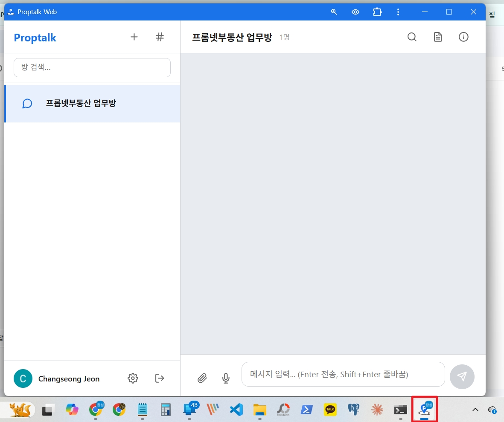
Task: Click the 프롭넷부동산 업무방 chat header title
Action: tap(232, 37)
